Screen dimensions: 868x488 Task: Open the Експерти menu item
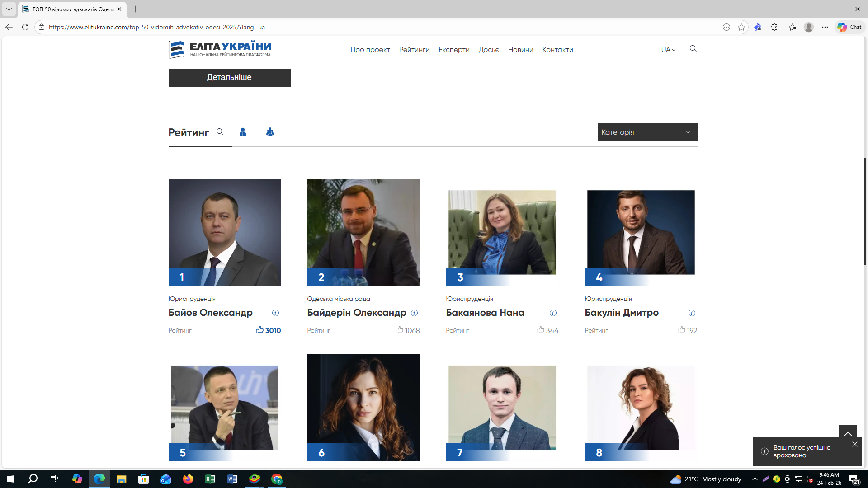pyautogui.click(x=453, y=50)
